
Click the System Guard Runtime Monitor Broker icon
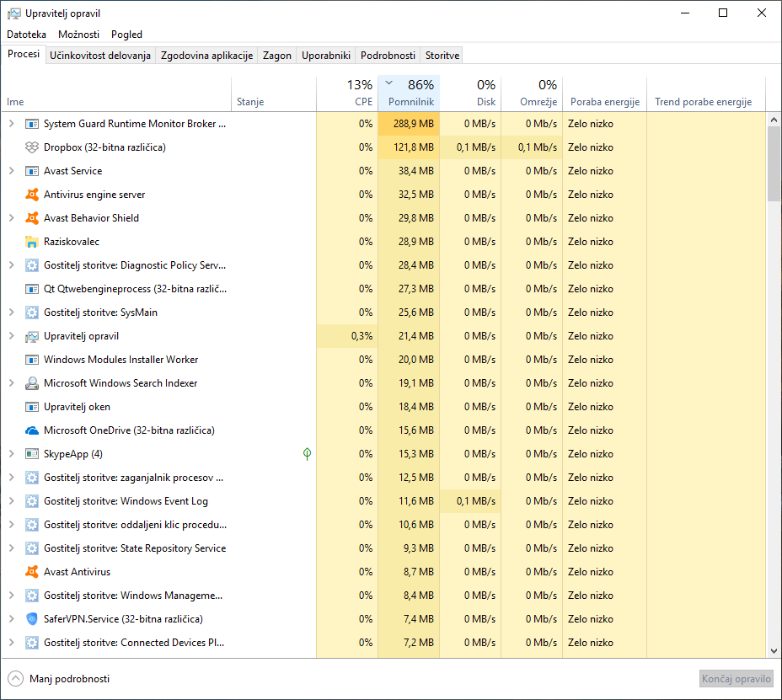(x=32, y=124)
